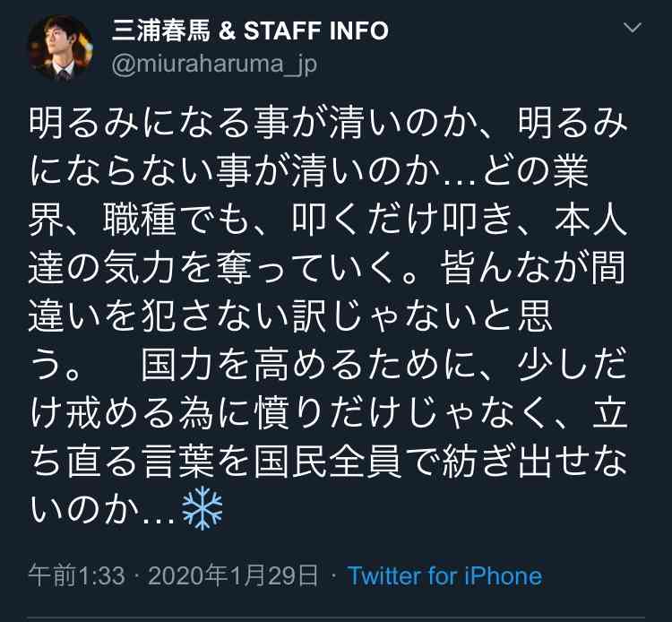Open the Twitter for iPhone source link
672x622 pixels.
click(445, 575)
